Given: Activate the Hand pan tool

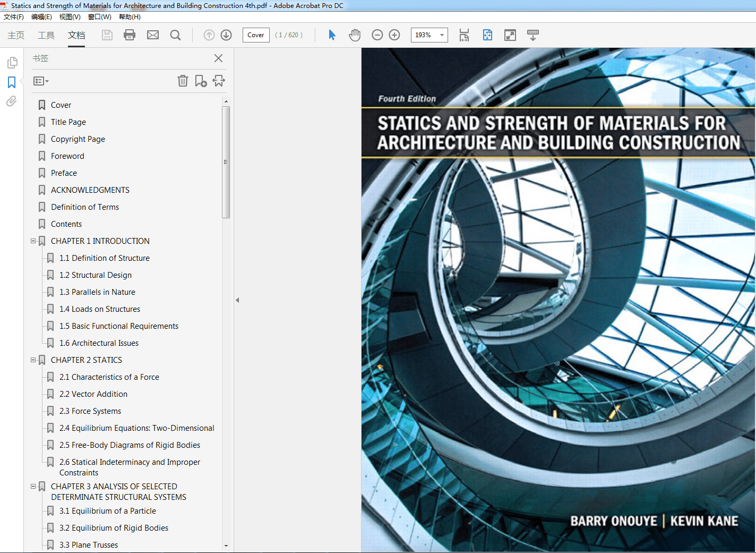Looking at the screenshot, I should tap(355, 35).
